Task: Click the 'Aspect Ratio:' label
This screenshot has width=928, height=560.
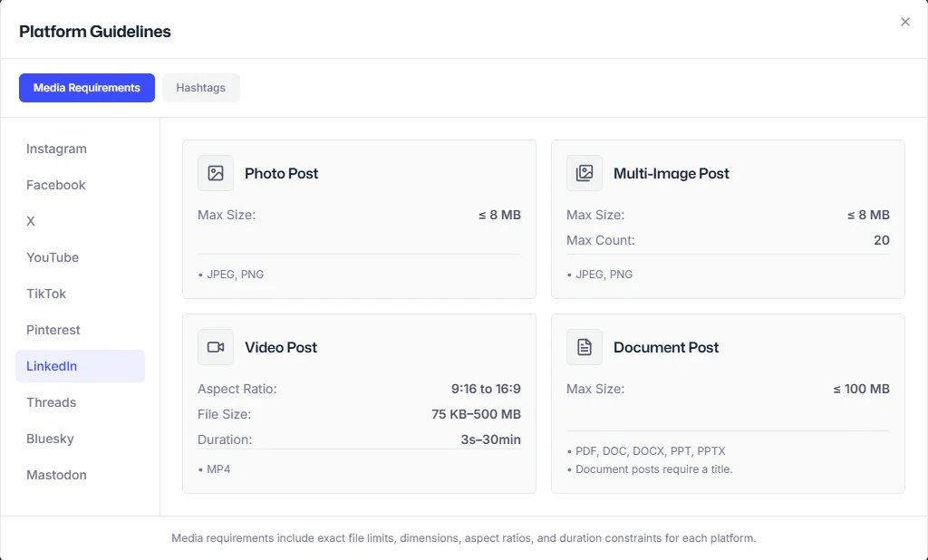Action: pos(237,389)
